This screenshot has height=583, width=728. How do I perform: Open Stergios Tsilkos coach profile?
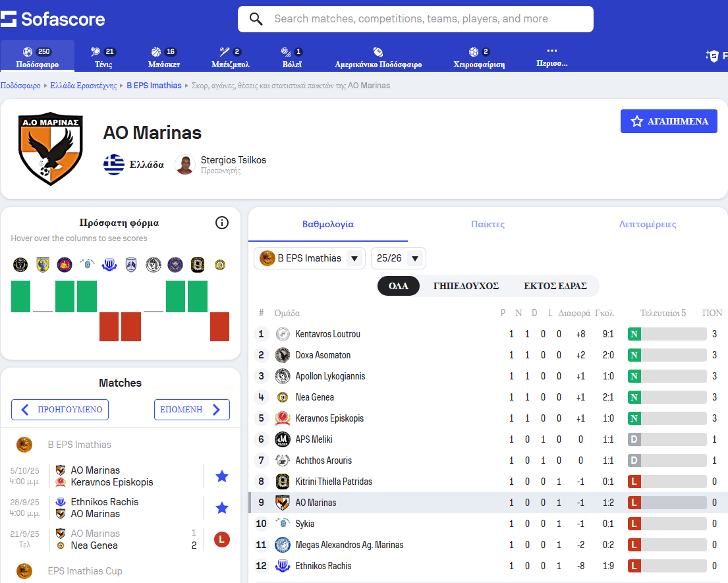(x=233, y=160)
